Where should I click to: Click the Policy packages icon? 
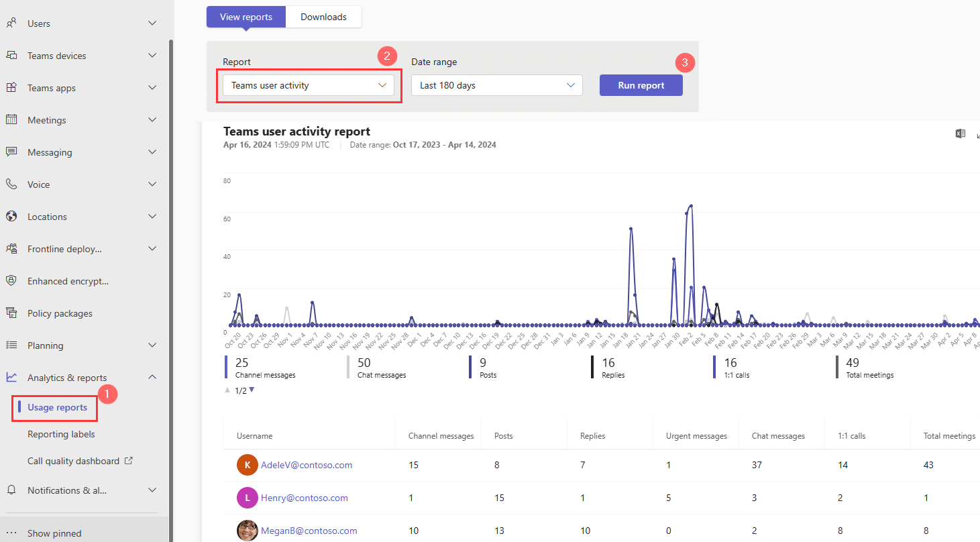click(x=11, y=313)
